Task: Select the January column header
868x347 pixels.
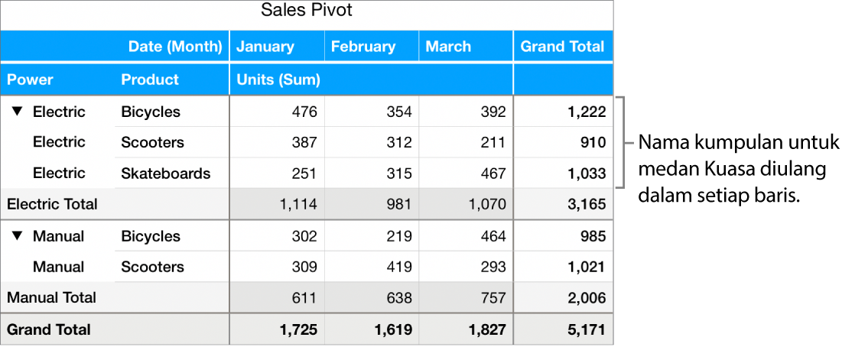Action: coord(265,47)
